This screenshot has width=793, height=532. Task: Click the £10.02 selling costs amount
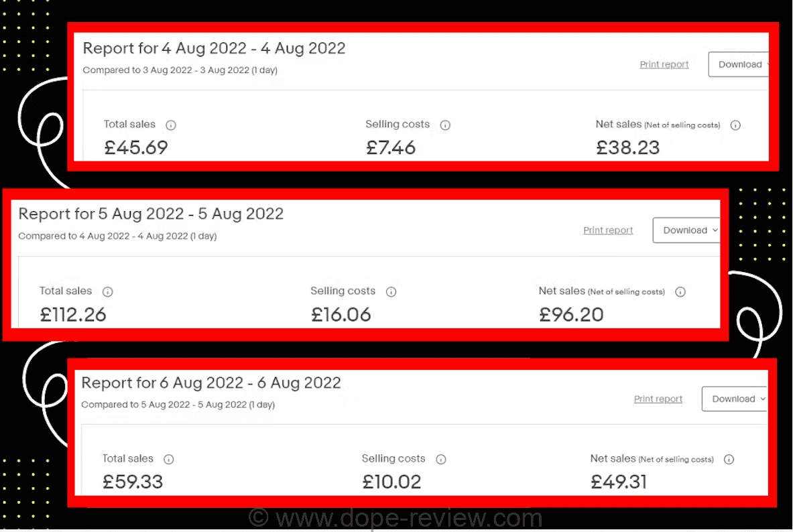pos(391,482)
